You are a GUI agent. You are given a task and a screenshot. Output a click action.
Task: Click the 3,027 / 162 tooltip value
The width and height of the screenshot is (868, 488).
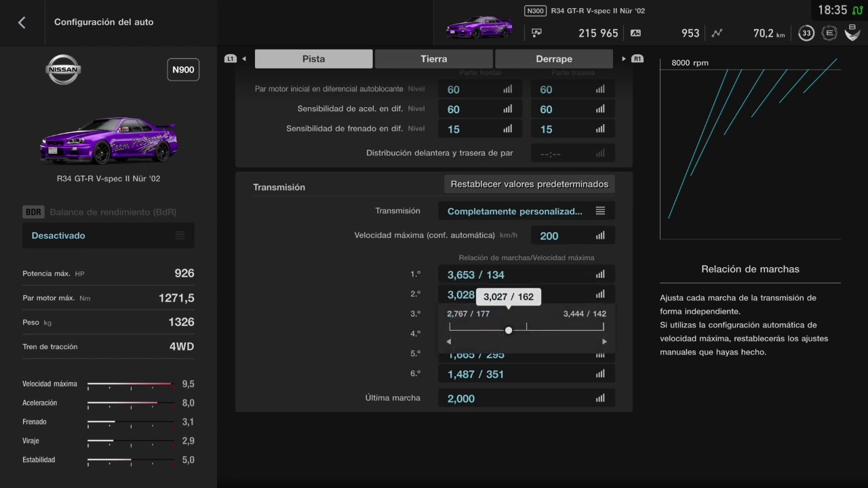point(509,296)
